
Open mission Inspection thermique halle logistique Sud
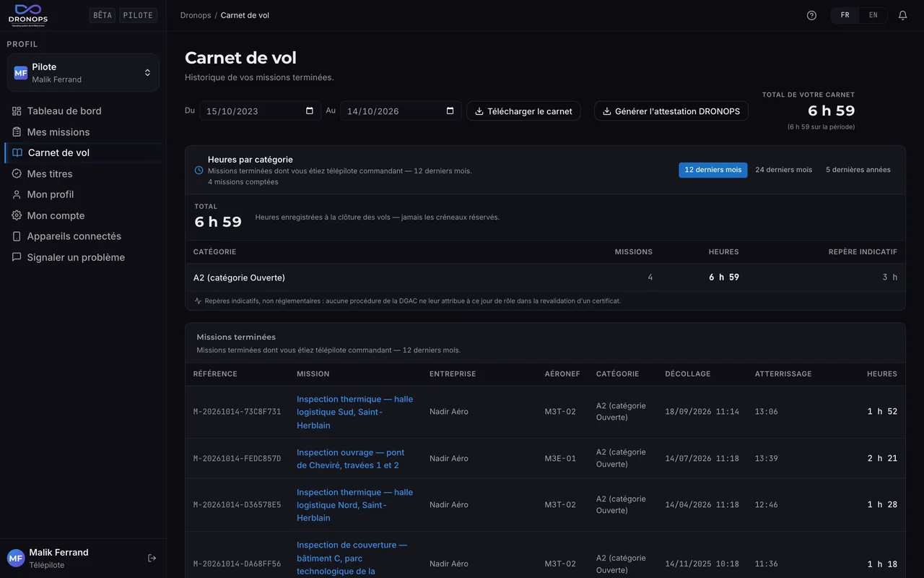tap(355, 412)
